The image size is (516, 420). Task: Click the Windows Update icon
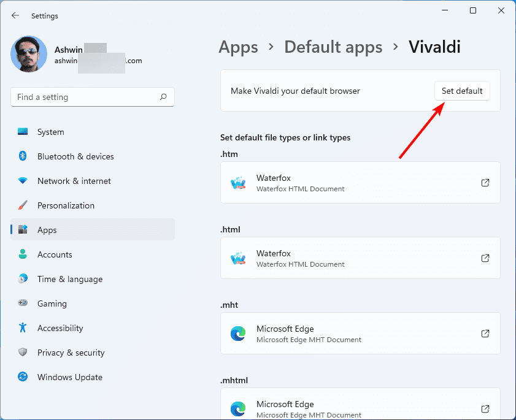point(23,377)
